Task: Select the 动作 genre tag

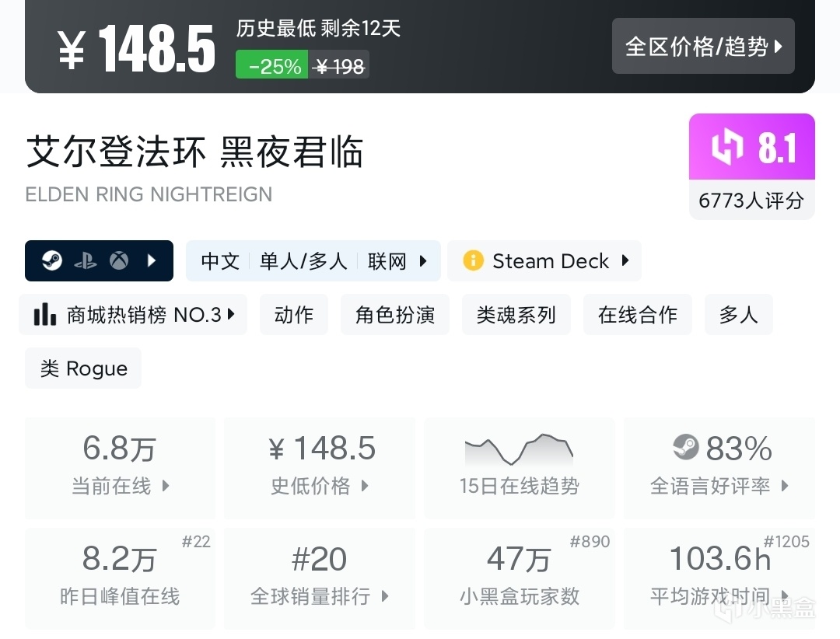Action: click(293, 314)
